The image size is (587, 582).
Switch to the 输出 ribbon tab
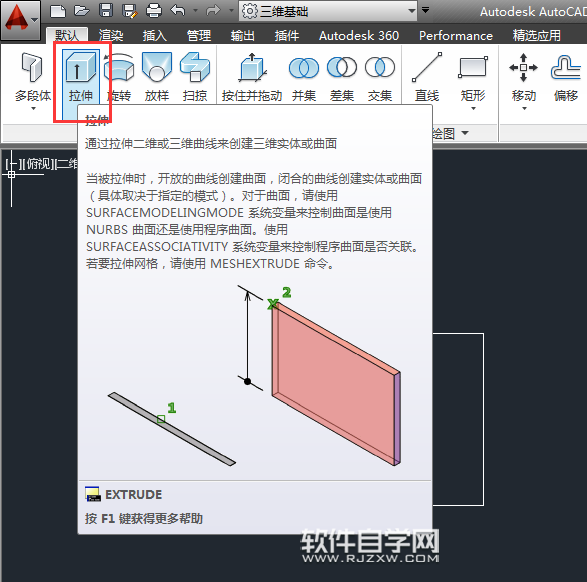243,36
